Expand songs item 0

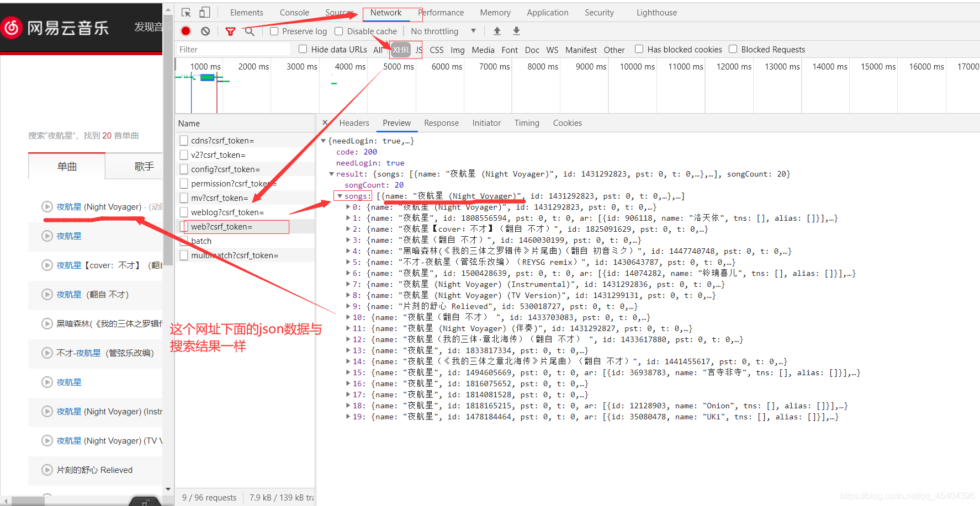348,207
